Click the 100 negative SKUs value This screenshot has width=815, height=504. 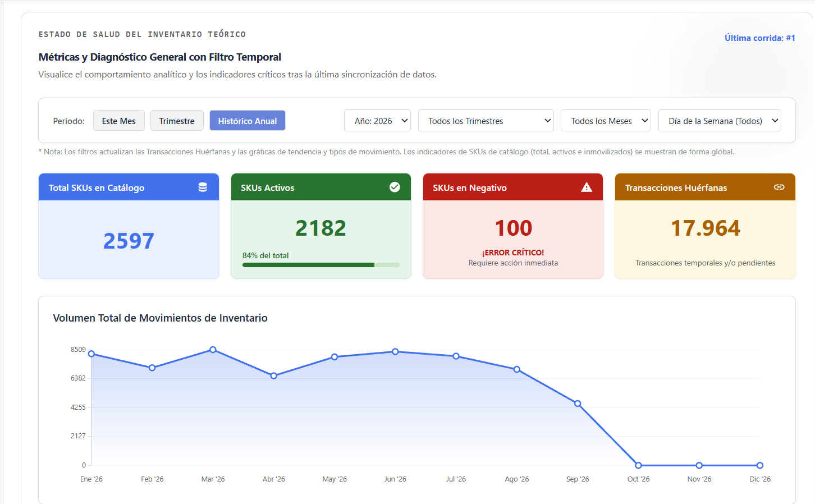pyautogui.click(x=513, y=228)
